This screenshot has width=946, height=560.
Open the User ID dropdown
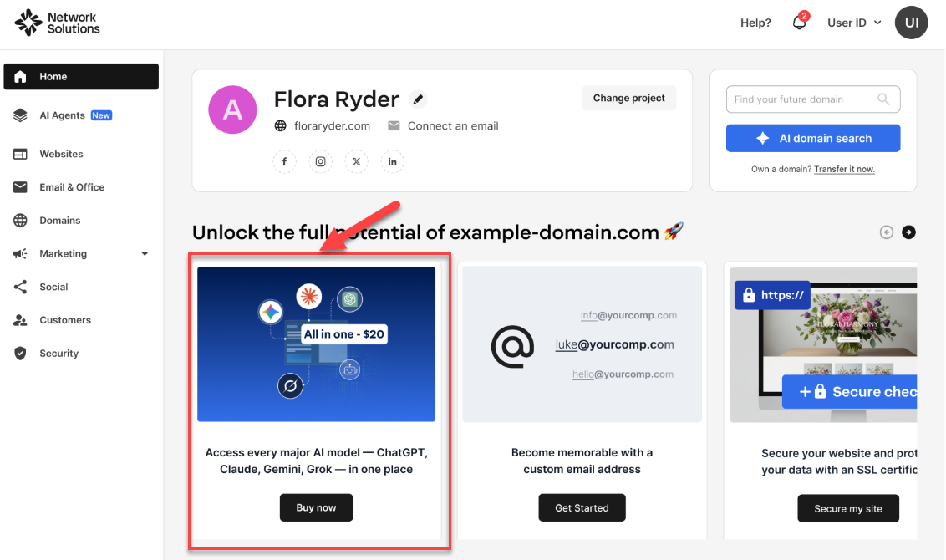point(854,23)
